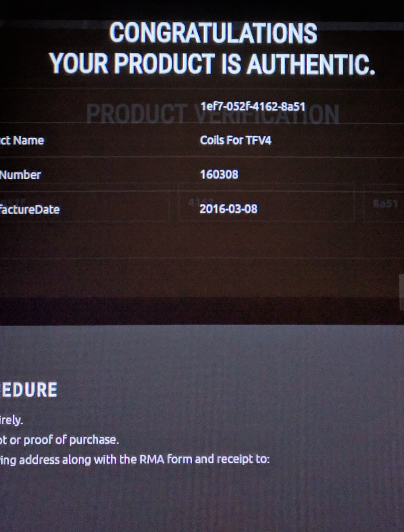Select the 'Coils For TFV4' product value
This screenshot has width=404, height=532.
(236, 140)
